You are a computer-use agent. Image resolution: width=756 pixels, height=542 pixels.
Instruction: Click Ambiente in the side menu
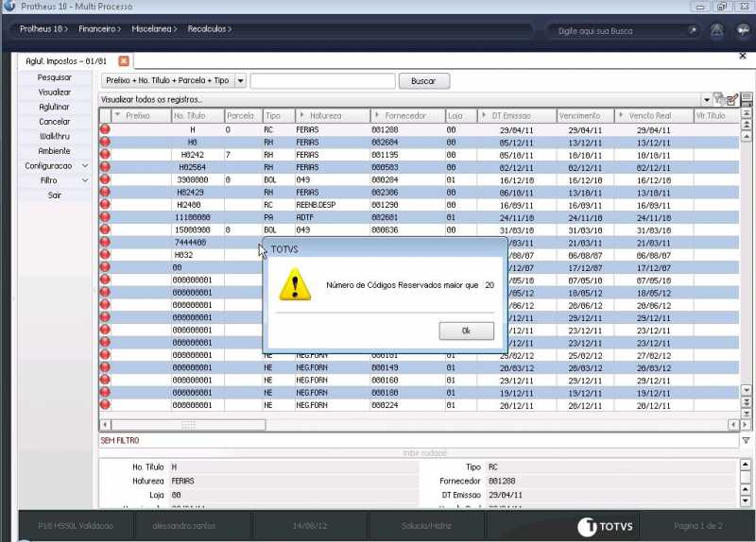point(55,151)
